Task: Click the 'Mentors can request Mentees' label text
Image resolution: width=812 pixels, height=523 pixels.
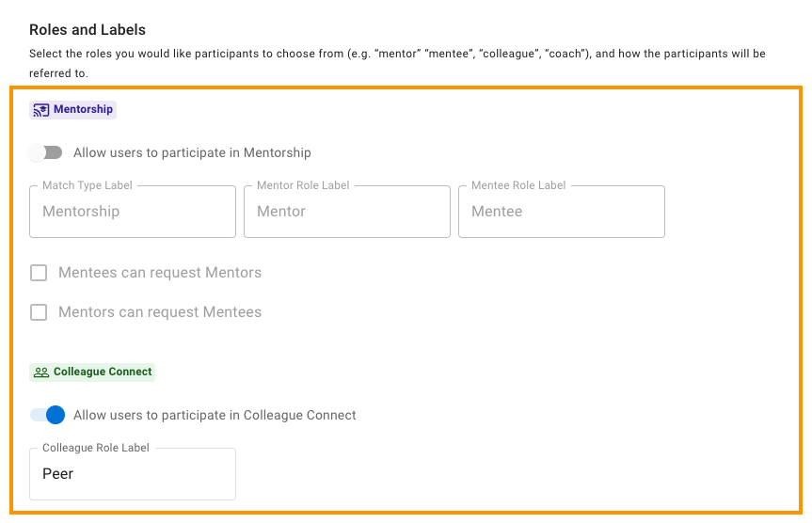Action: (160, 312)
